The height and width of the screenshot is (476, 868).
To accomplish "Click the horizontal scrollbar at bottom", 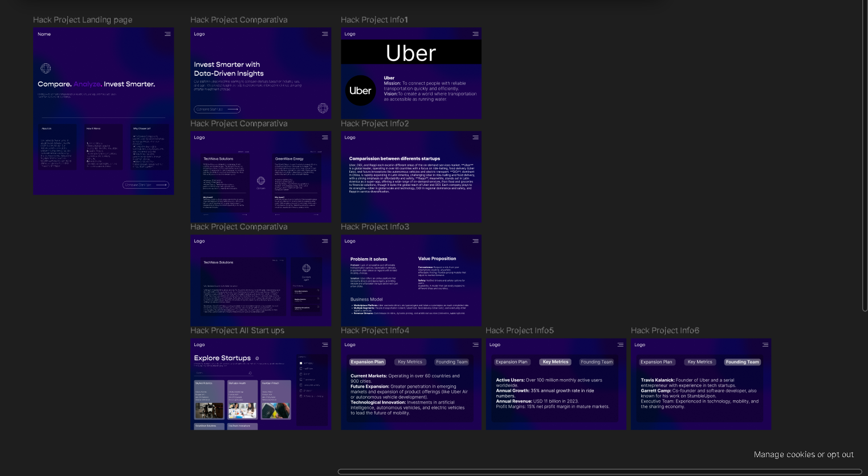I will click(x=600, y=471).
